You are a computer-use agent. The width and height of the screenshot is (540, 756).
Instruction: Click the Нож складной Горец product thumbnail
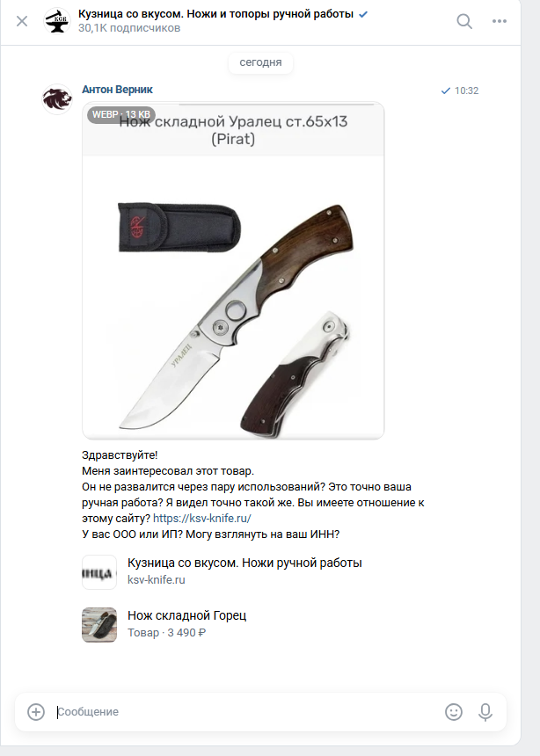(x=99, y=625)
